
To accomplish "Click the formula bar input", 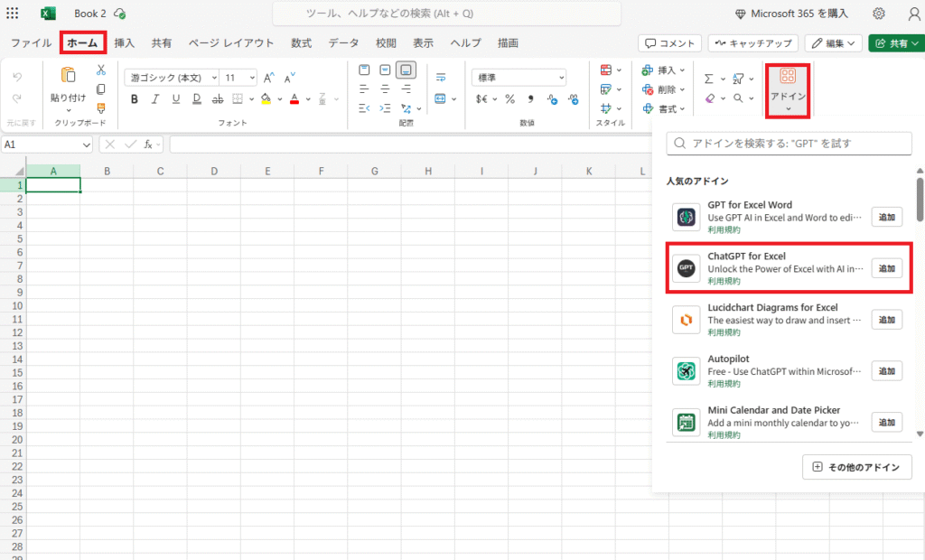I will coord(411,145).
